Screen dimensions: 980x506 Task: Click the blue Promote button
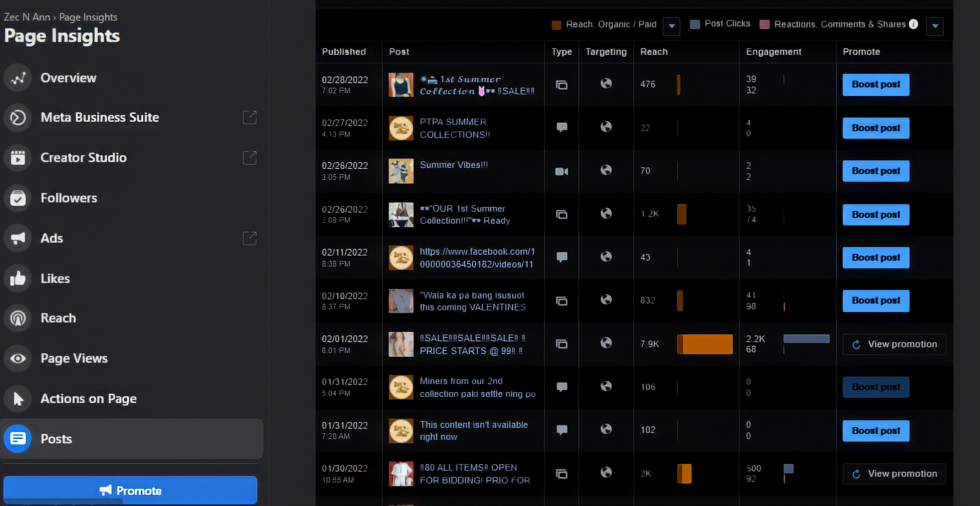point(130,490)
